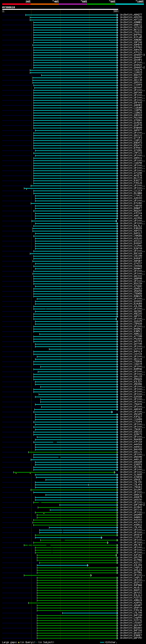Click UniRef100_A9UR75 label
Screen dimensions: 146x644
[x=131, y=497]
